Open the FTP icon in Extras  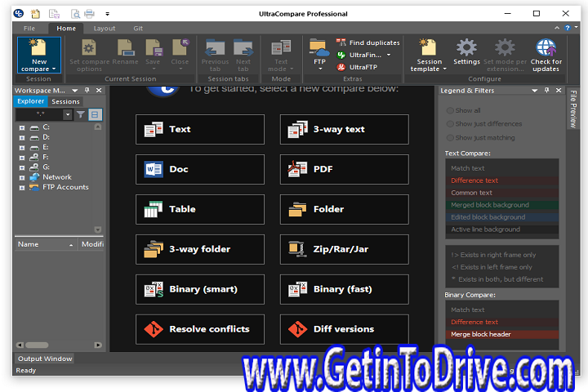(319, 47)
